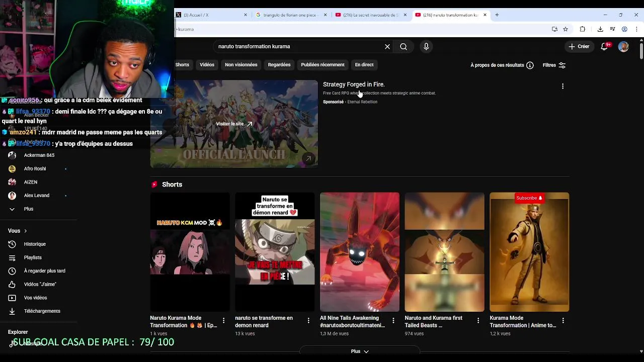Open Naruto Kurama Mode Transformation short title
The image size is (644, 362).
coord(183,321)
